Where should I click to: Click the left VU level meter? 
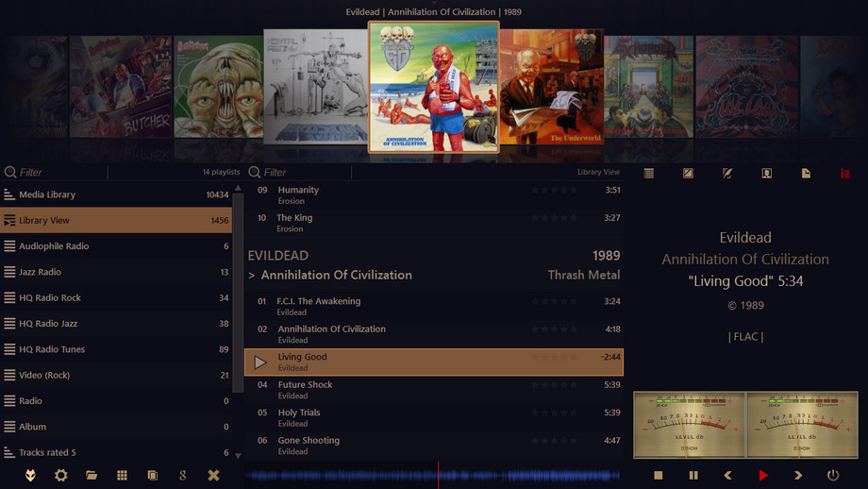click(689, 425)
